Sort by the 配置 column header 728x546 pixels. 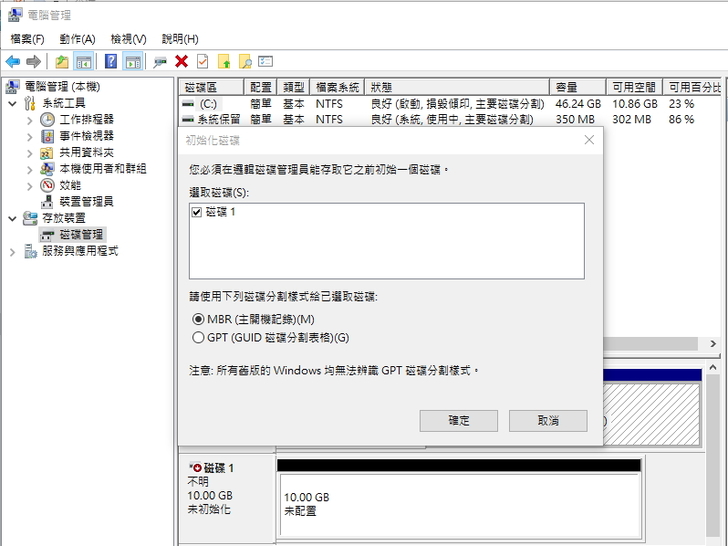[260, 87]
